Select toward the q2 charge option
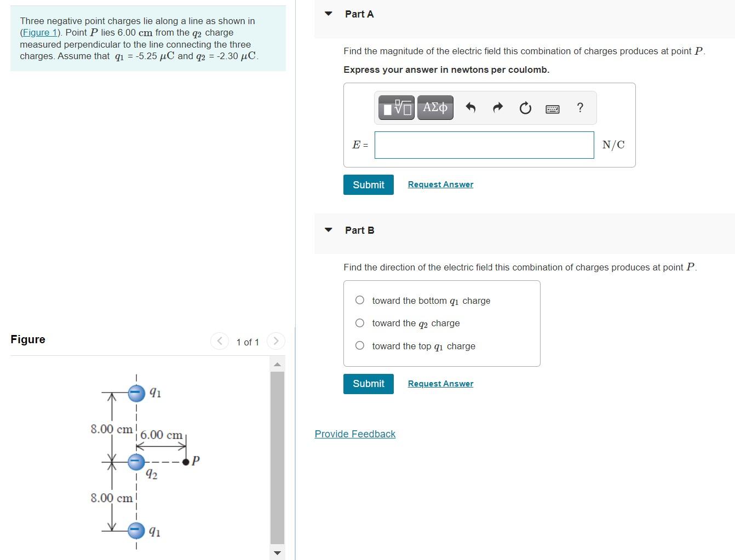Image resolution: width=735 pixels, height=560 pixels. click(x=359, y=323)
